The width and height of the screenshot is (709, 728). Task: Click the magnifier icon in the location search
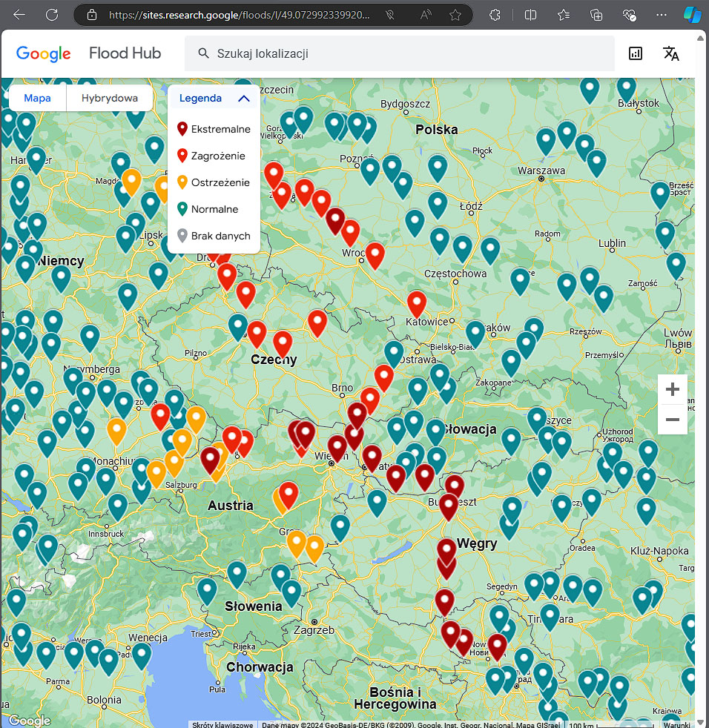click(203, 53)
